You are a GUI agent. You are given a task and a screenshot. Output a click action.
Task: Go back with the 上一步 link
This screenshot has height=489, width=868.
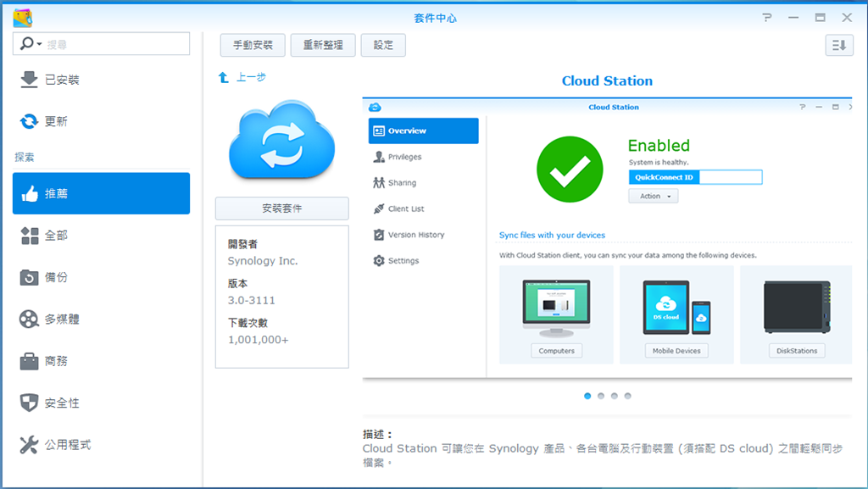(251, 77)
